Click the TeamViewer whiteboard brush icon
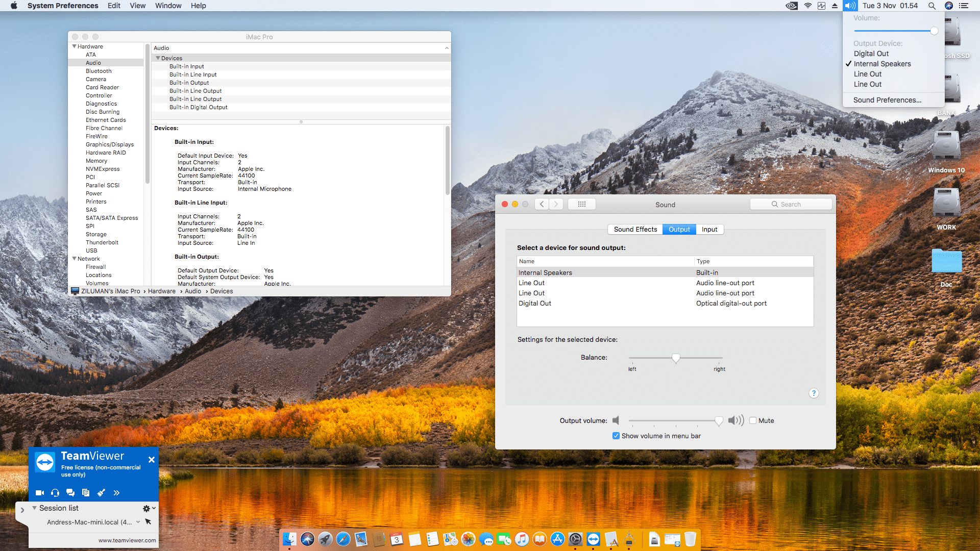The image size is (980, 551). point(101,493)
